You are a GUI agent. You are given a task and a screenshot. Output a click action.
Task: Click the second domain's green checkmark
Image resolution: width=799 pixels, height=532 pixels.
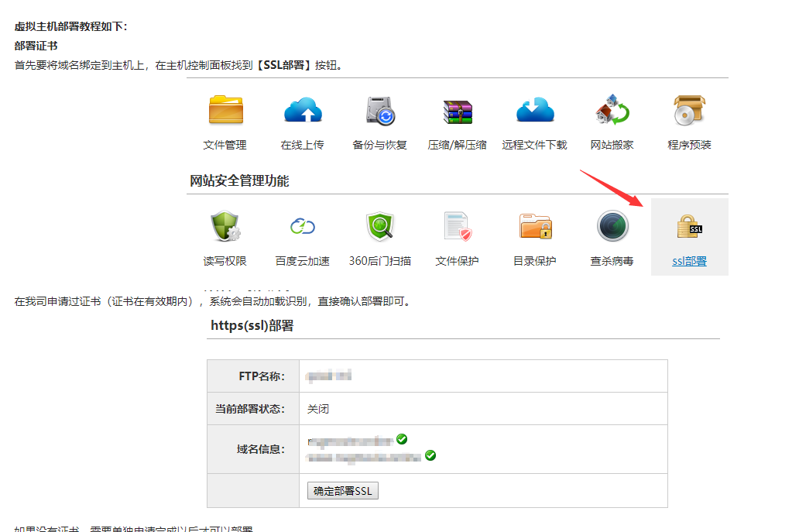[430, 455]
